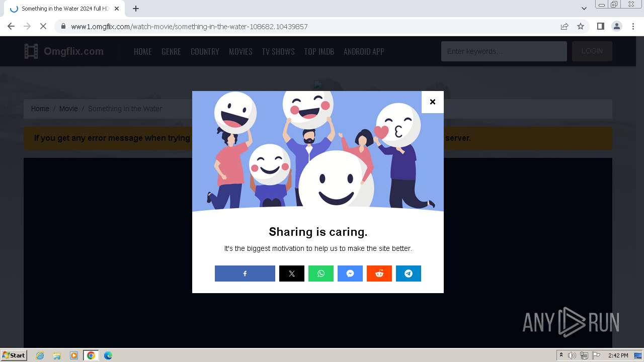Viewport: 644px width, 362px height.
Task: Follow the Movie breadcrumb link
Action: (68, 109)
